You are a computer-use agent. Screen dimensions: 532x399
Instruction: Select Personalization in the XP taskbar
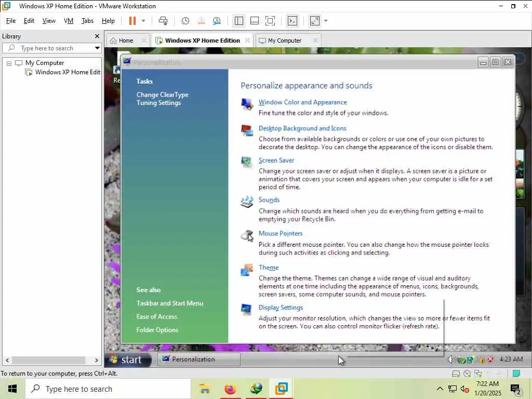pos(199,360)
